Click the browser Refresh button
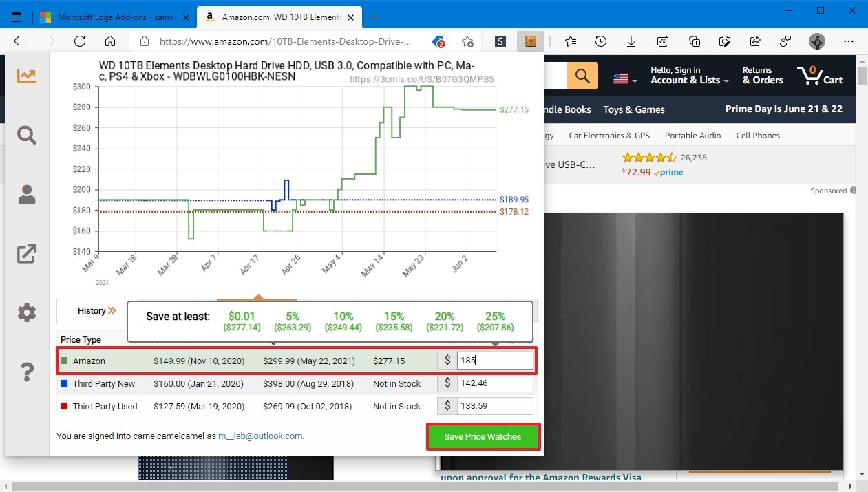This screenshot has width=868, height=492. 79,41
